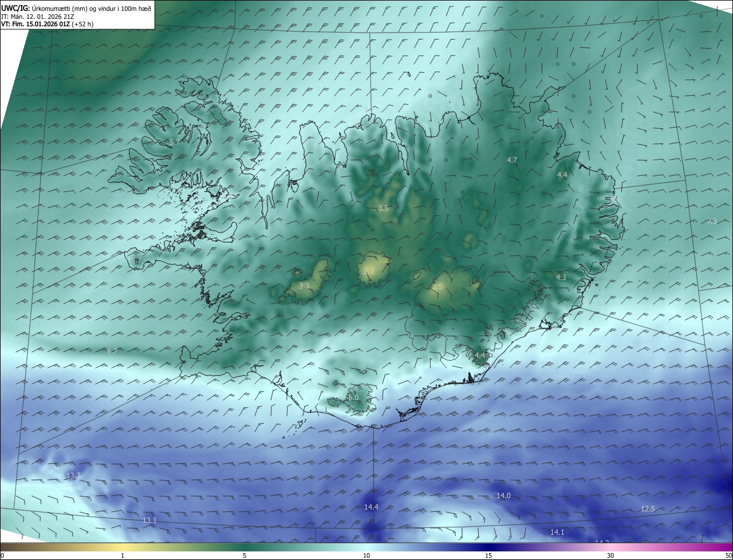Click the 50 tick label on the color scale
The height and width of the screenshot is (560, 733).
[728, 555]
